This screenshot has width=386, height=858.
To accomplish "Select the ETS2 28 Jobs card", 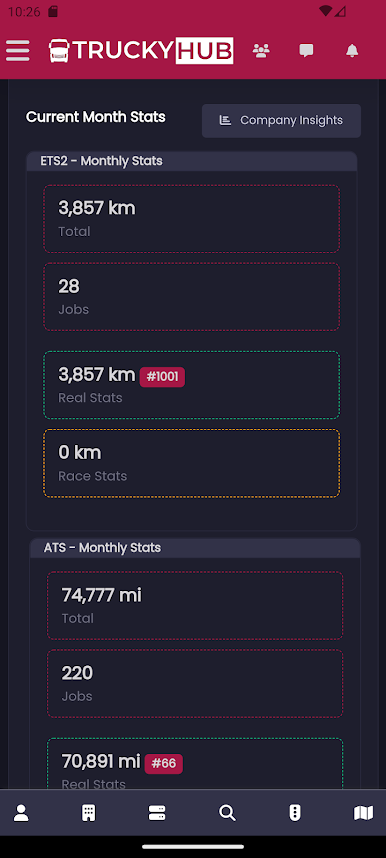I will [x=192, y=297].
